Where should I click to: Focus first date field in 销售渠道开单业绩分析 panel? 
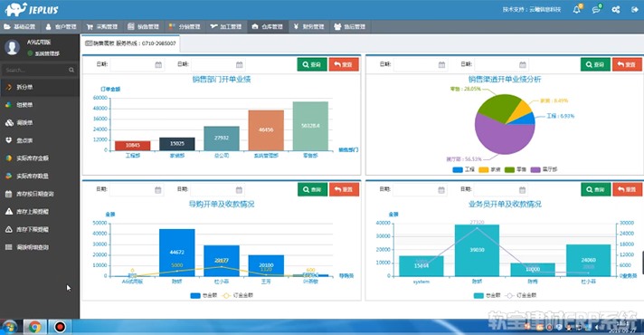point(421,64)
